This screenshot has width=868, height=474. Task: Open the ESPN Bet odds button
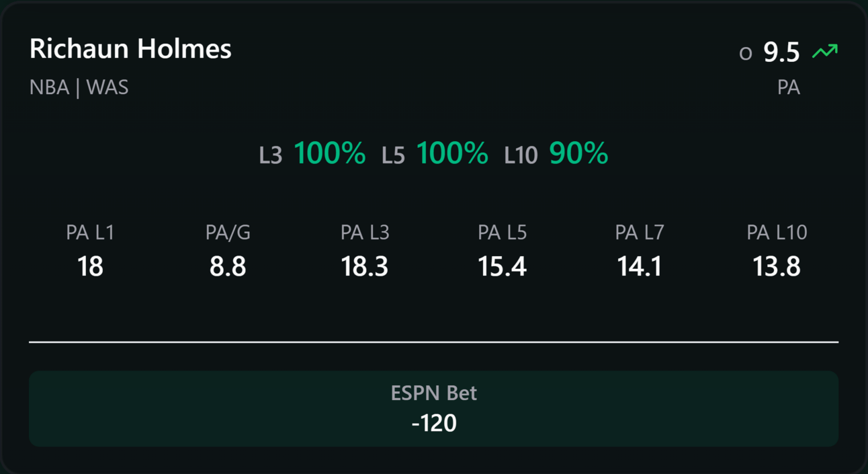click(x=433, y=408)
